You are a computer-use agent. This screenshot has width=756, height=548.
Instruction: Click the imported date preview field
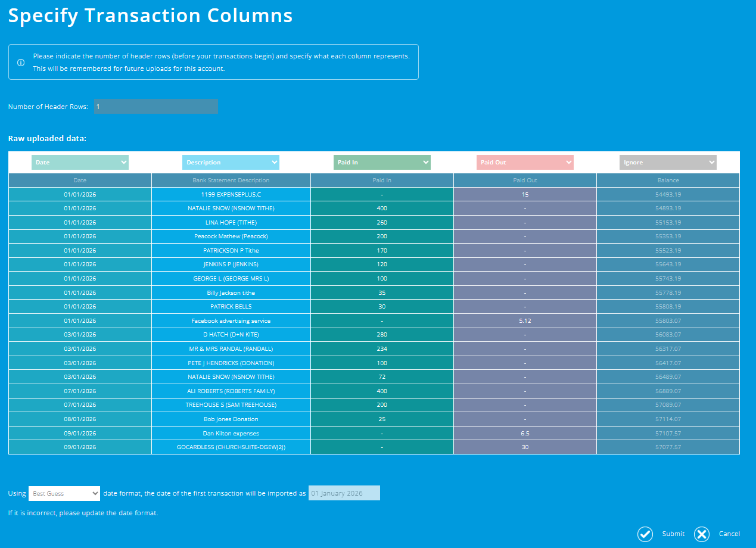344,493
